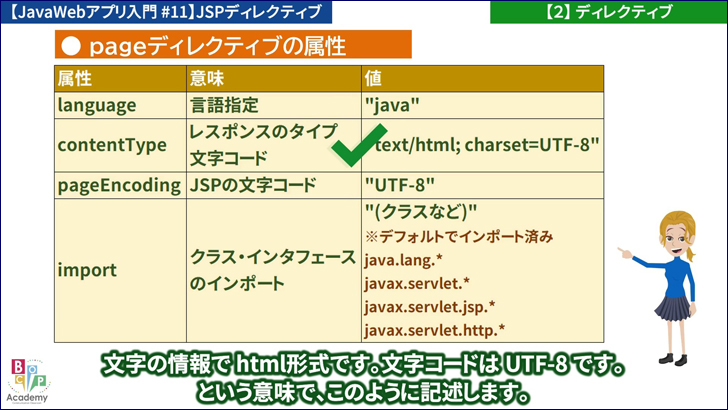Click the pointing presenter character

tap(669, 290)
